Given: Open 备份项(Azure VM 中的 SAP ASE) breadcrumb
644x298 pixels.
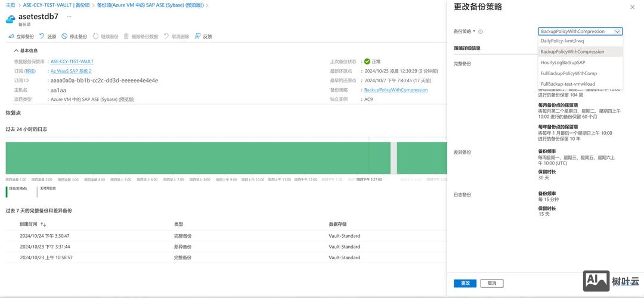Looking at the screenshot, I should (150, 5).
